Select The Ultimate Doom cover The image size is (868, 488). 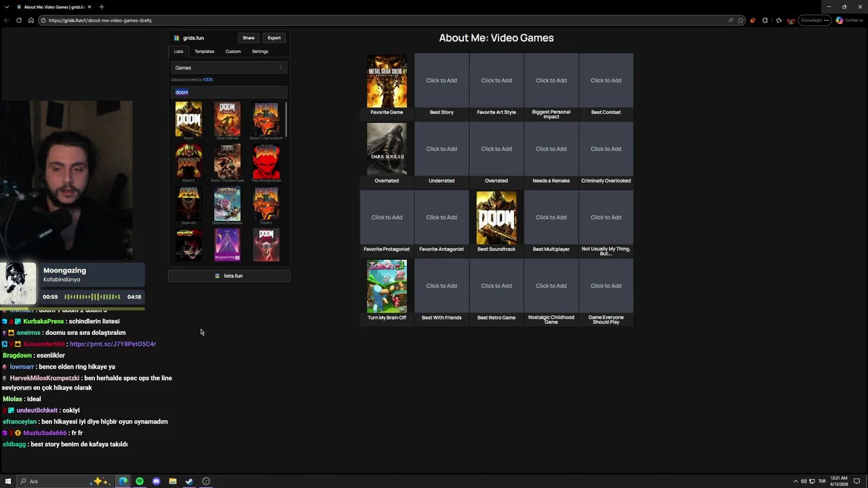tap(266, 161)
